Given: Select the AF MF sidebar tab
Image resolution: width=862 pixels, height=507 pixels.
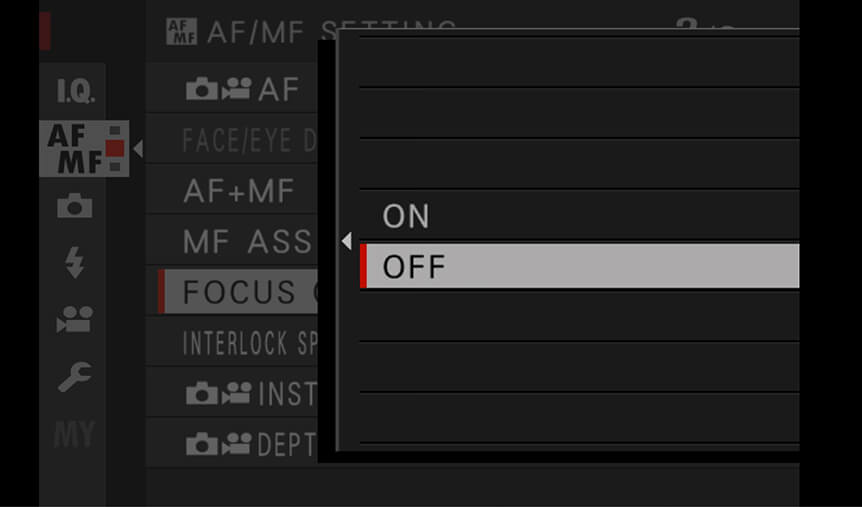Looking at the screenshot, I should click(84, 148).
